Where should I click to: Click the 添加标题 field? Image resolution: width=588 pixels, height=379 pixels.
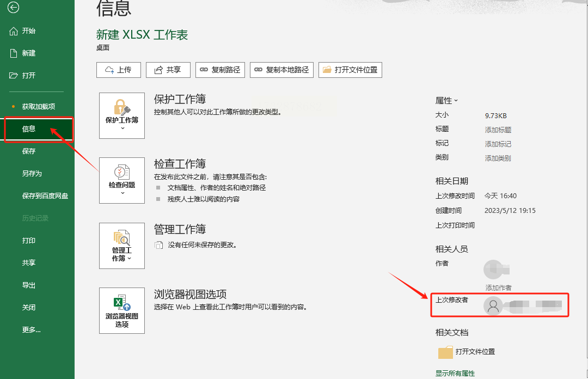pyautogui.click(x=498, y=130)
